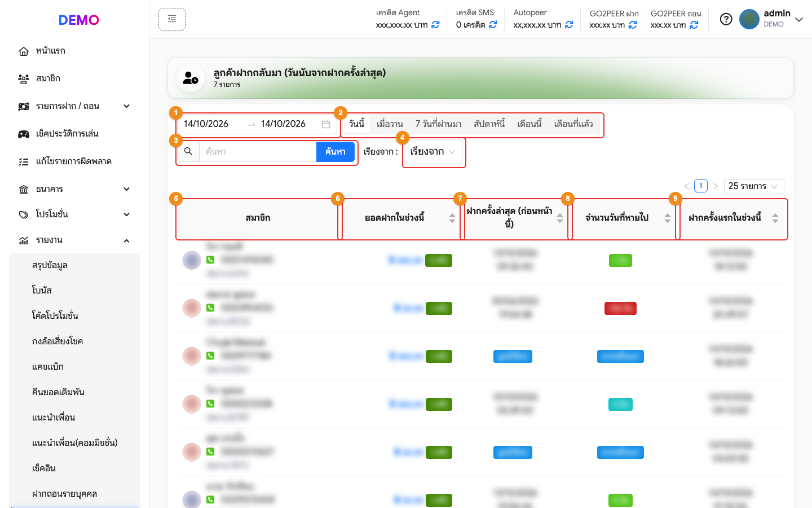
Task: Expand the ธนาคาร sidebar menu
Action: point(74,189)
